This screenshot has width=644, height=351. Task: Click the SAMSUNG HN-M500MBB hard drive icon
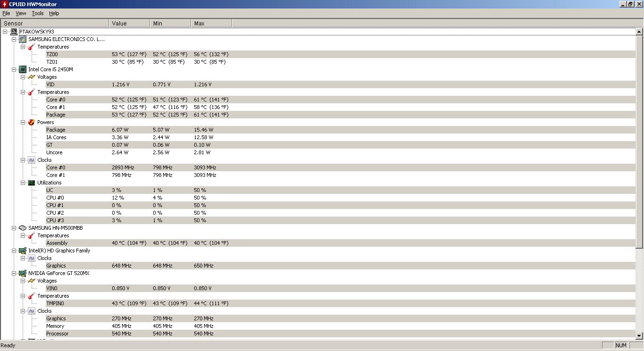tap(23, 228)
